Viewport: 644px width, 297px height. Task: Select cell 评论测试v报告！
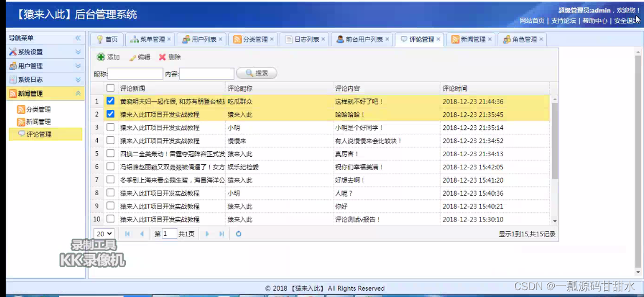[387, 219]
